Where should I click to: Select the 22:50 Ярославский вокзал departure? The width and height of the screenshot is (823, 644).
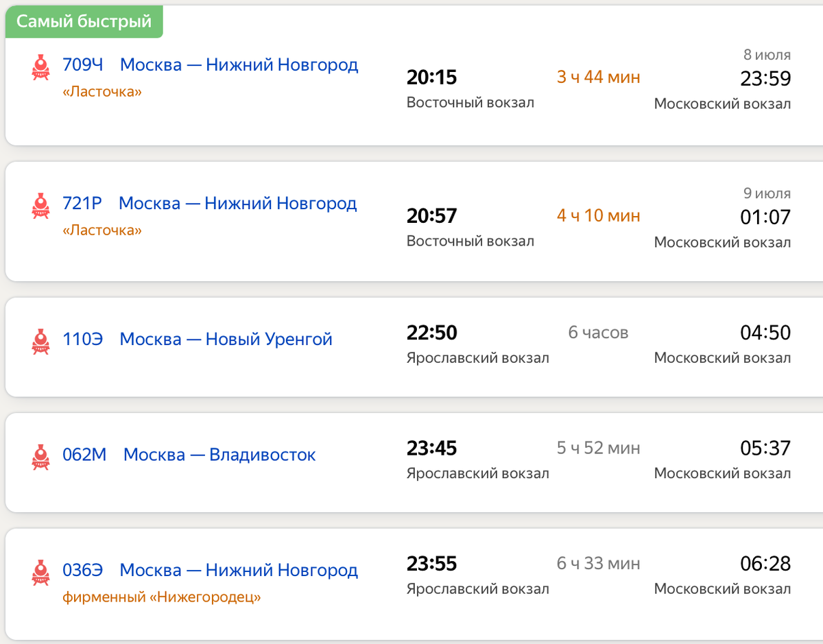[x=431, y=333]
